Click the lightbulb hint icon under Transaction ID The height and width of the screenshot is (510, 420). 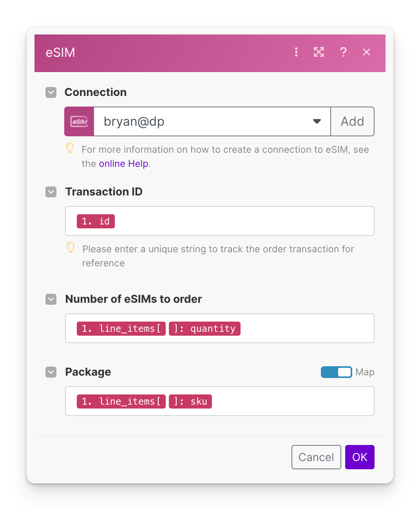point(71,248)
